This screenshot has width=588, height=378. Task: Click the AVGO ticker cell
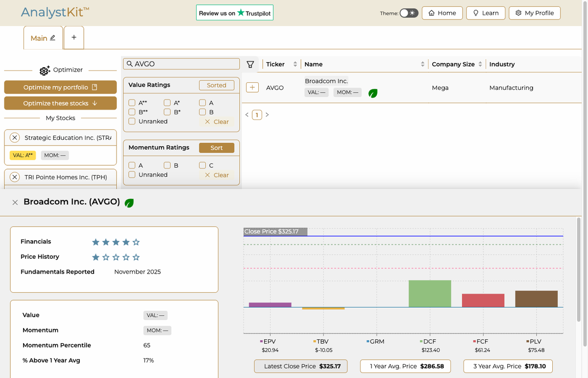point(275,88)
